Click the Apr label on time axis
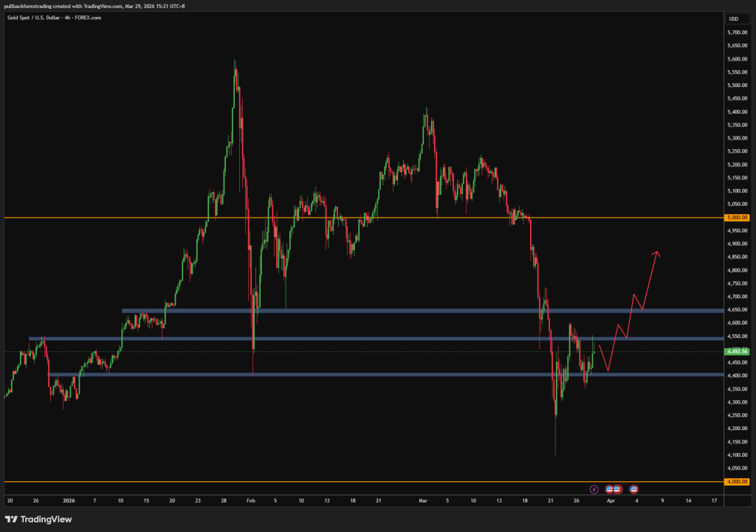The image size is (756, 532). pos(610,500)
